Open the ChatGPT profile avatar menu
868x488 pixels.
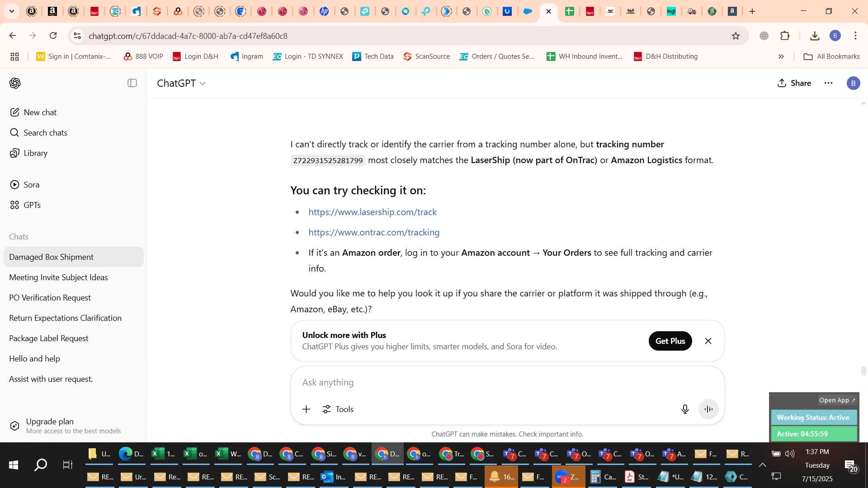[853, 83]
